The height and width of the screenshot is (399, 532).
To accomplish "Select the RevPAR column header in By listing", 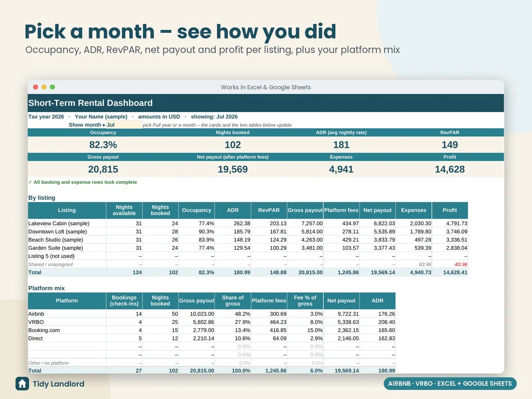I will click(269, 210).
